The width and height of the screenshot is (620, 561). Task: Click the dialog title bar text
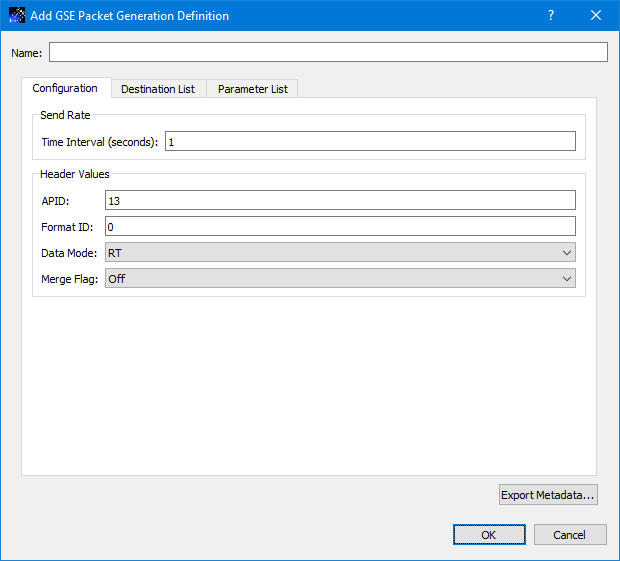click(x=130, y=16)
